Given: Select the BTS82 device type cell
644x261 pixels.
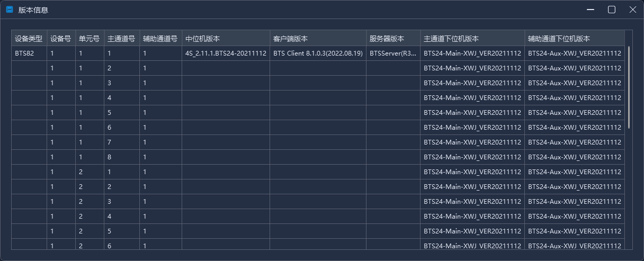Looking at the screenshot, I should [x=29, y=53].
